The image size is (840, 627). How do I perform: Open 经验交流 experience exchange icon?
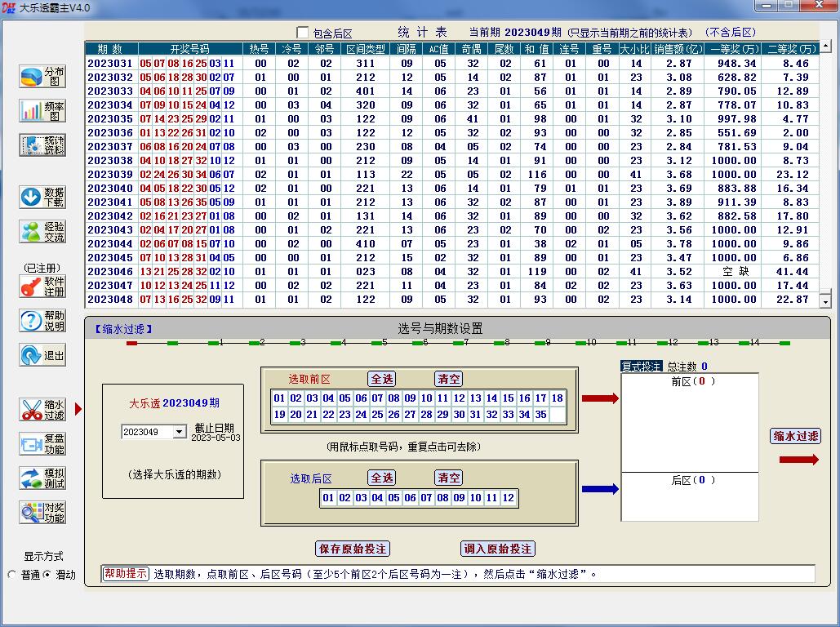point(42,232)
